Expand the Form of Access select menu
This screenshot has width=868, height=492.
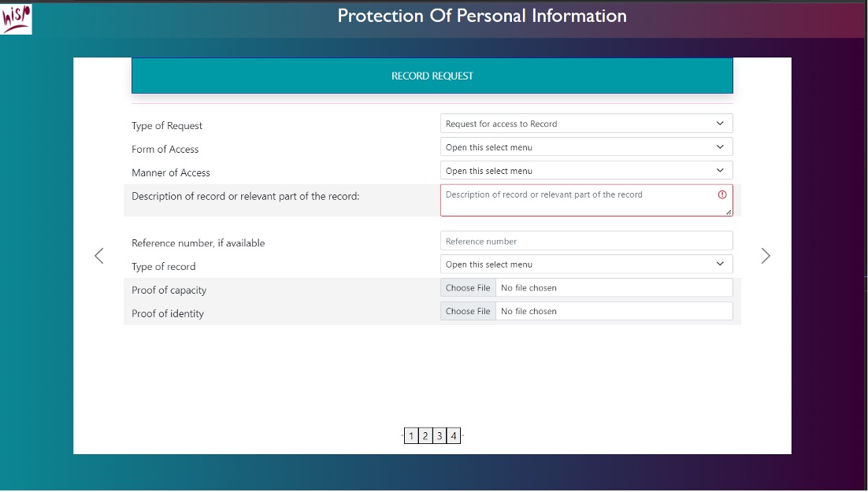(x=586, y=147)
